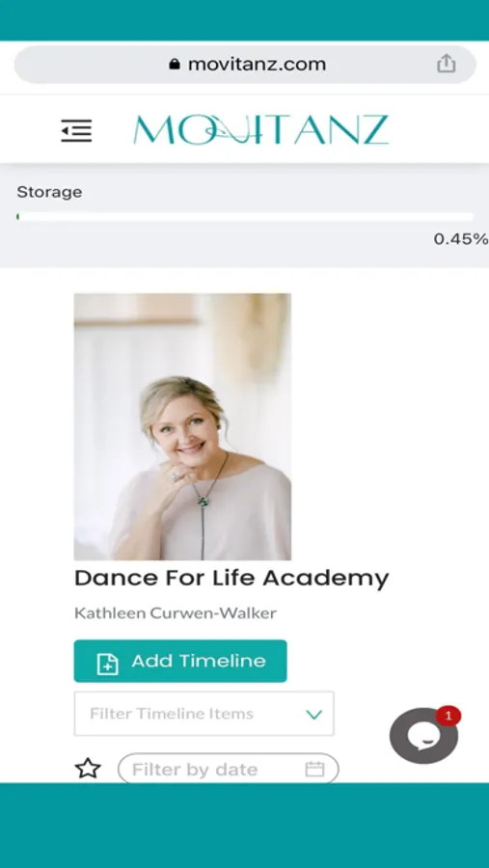
Task: Click the padlock icon before movitanz.com
Action: tap(175, 65)
